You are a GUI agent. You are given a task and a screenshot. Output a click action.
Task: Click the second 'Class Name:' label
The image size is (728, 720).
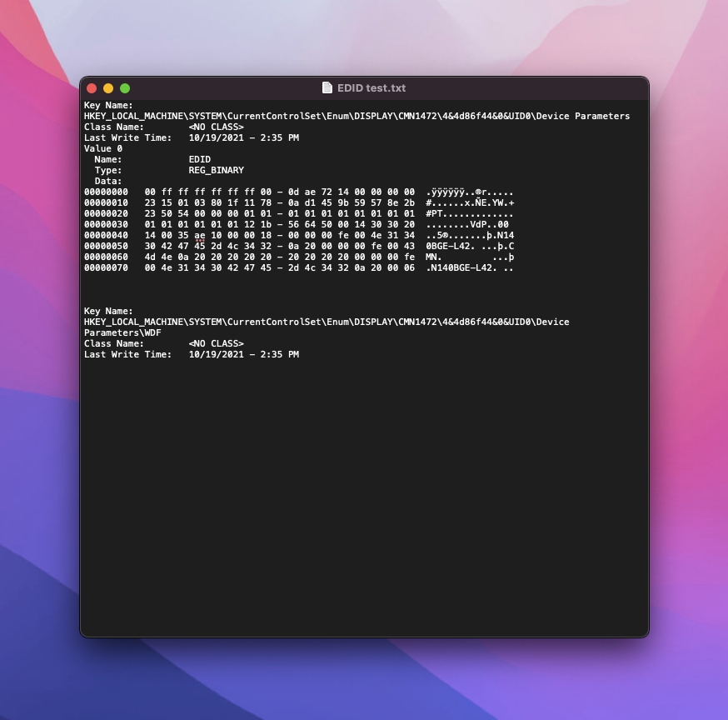tap(114, 343)
